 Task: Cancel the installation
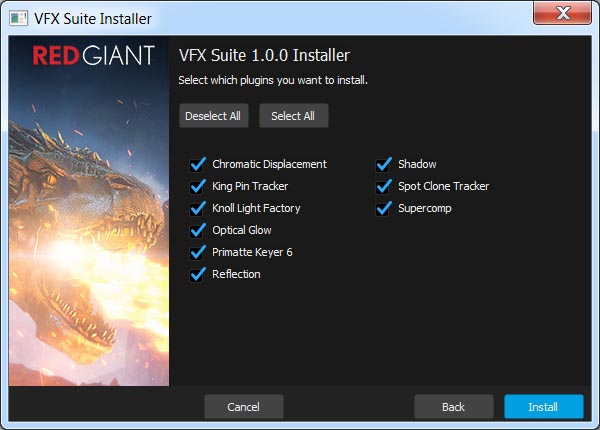244,407
